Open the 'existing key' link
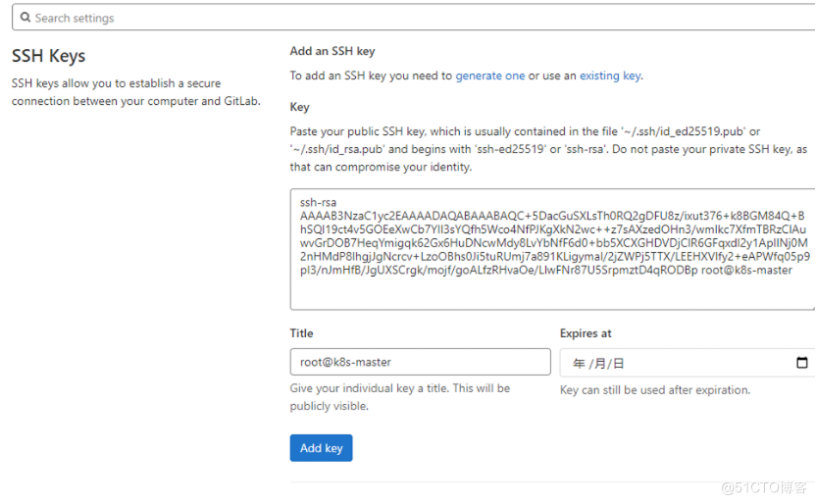816x504 pixels. 610,76
